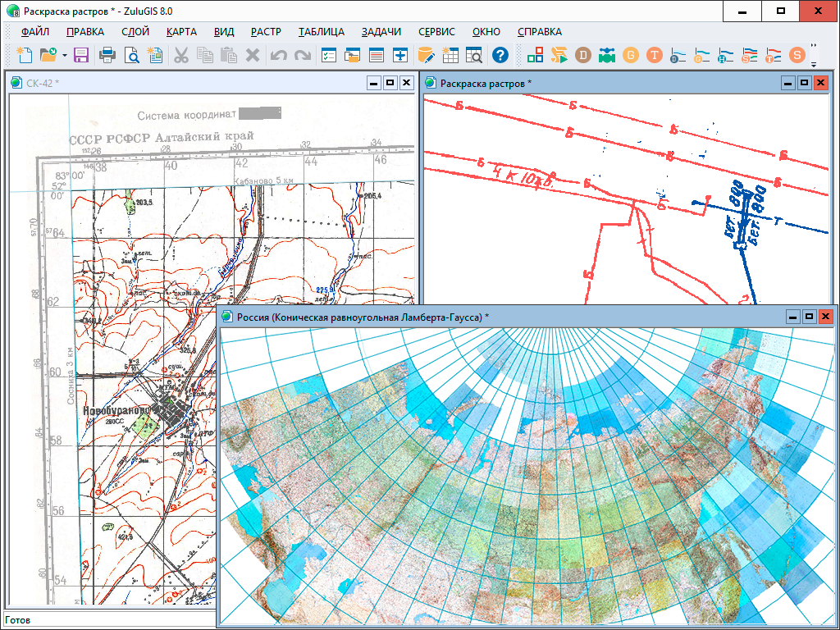
Task: Click the table search icon
Action: [x=474, y=55]
